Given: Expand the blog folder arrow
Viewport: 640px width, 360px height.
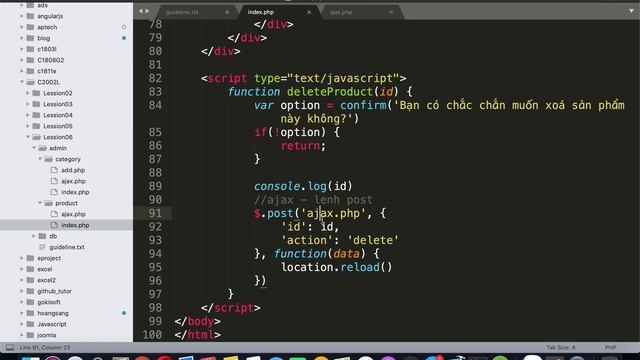Looking at the screenshot, I should tap(22, 38).
